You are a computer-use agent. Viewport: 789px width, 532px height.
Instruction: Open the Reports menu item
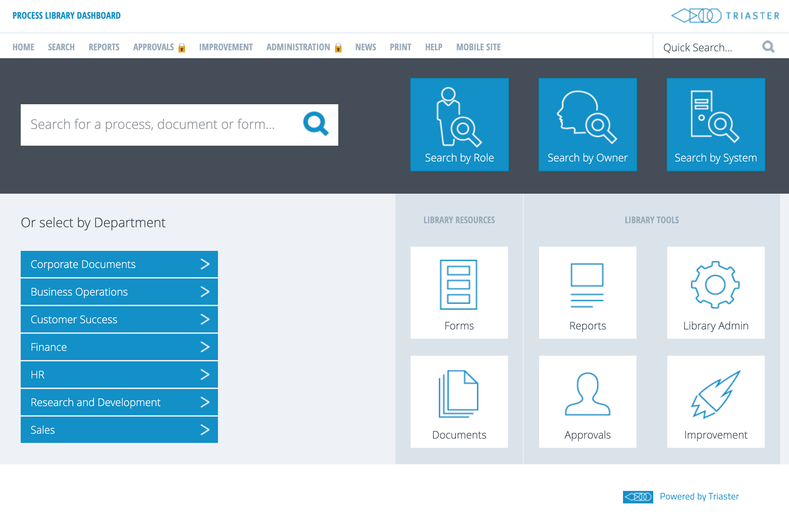pos(104,47)
